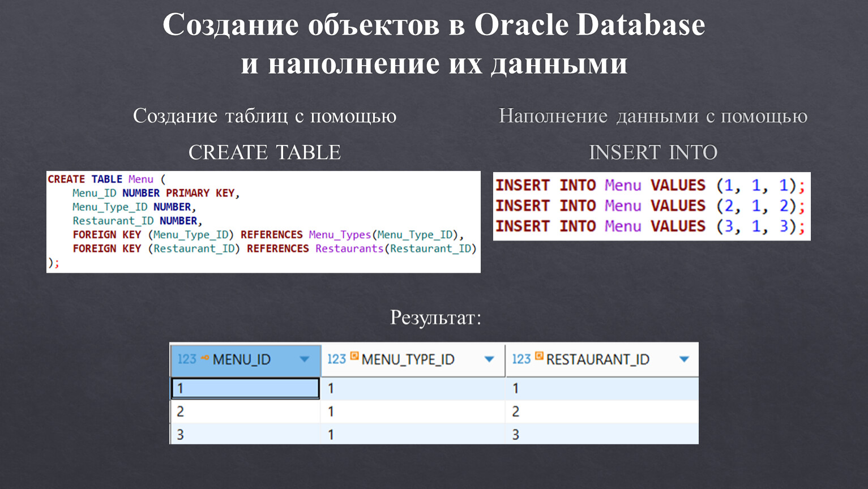868x489 pixels.
Task: Select the MENU_ID column header label
Action: tap(241, 359)
